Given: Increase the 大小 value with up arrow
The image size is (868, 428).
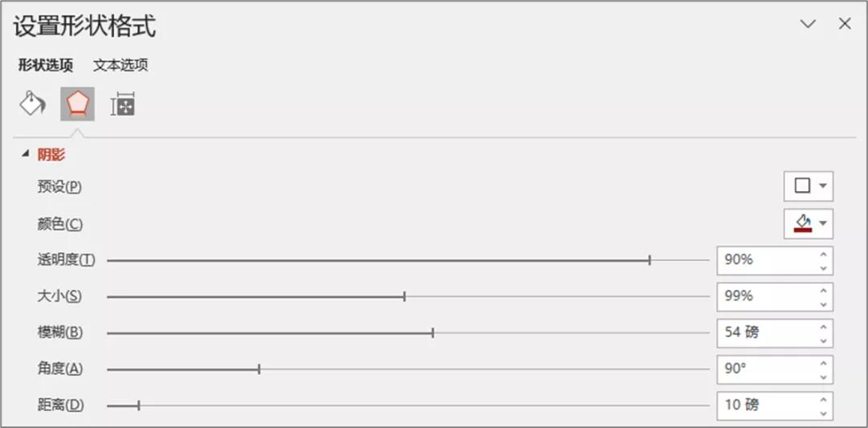Looking at the screenshot, I should tap(823, 291).
